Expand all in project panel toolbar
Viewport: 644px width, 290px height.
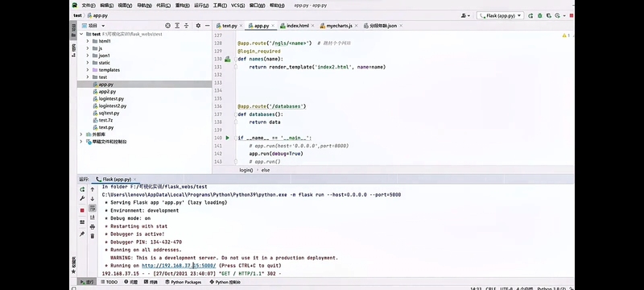[177, 26]
